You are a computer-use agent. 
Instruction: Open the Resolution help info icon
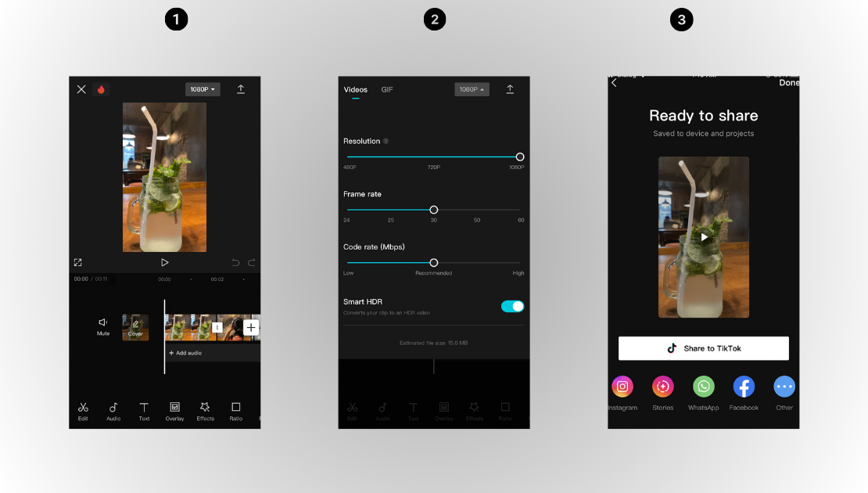pos(386,142)
